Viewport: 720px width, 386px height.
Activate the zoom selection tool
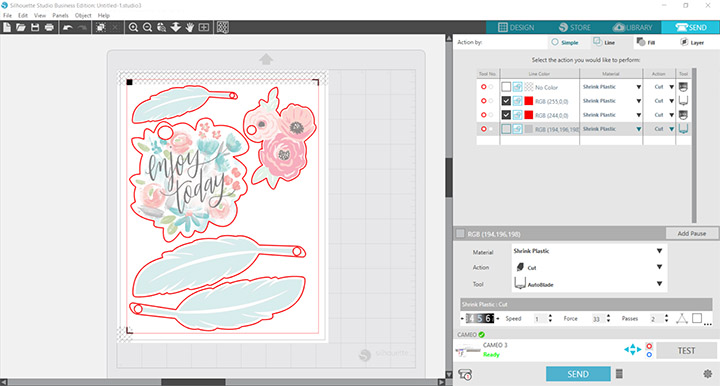click(161, 28)
